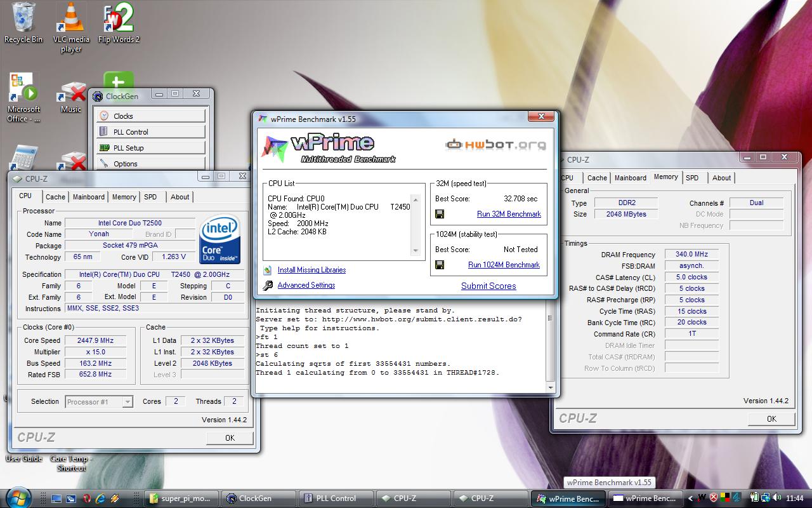812x508 pixels.
Task: Open Advanced Settings link in wPrime
Action: pos(306,285)
